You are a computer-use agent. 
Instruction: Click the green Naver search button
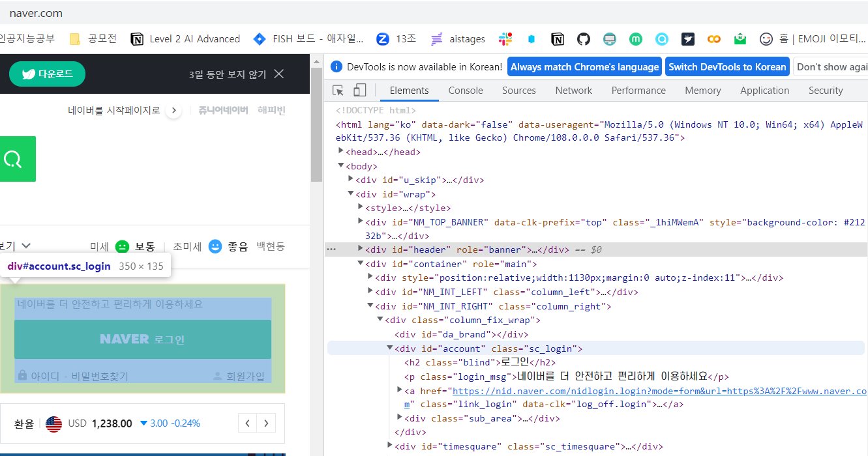point(18,159)
